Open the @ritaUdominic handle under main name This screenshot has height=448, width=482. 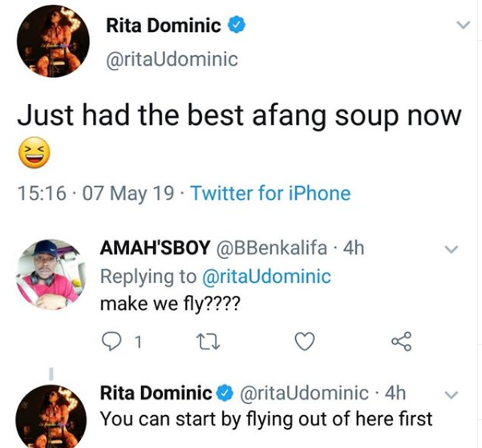click(172, 60)
